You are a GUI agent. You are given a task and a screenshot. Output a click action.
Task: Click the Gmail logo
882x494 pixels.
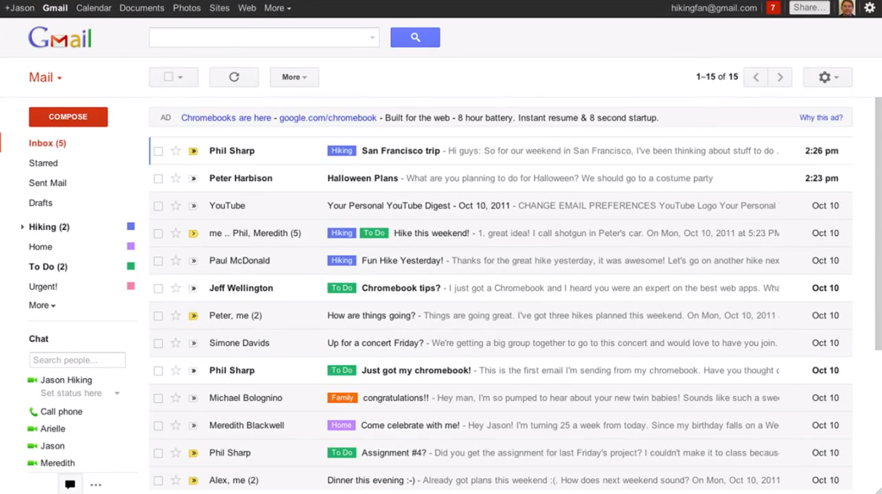[x=60, y=38]
